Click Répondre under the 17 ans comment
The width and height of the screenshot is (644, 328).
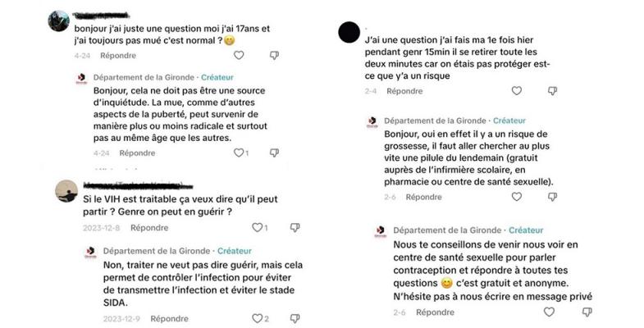pyautogui.click(x=118, y=56)
